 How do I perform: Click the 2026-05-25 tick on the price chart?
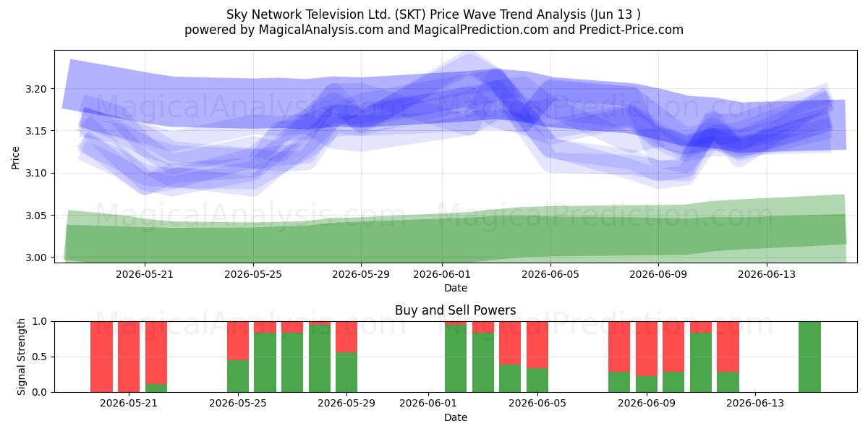click(253, 274)
